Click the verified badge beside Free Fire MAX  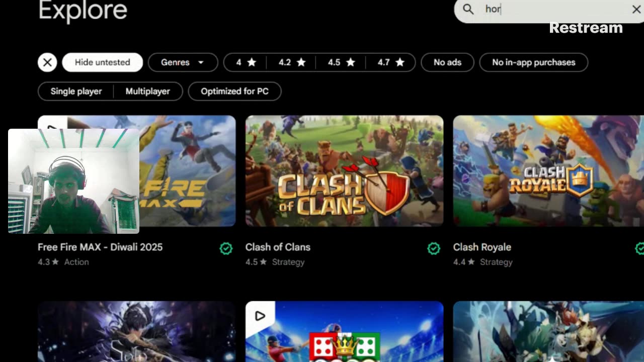tap(226, 248)
